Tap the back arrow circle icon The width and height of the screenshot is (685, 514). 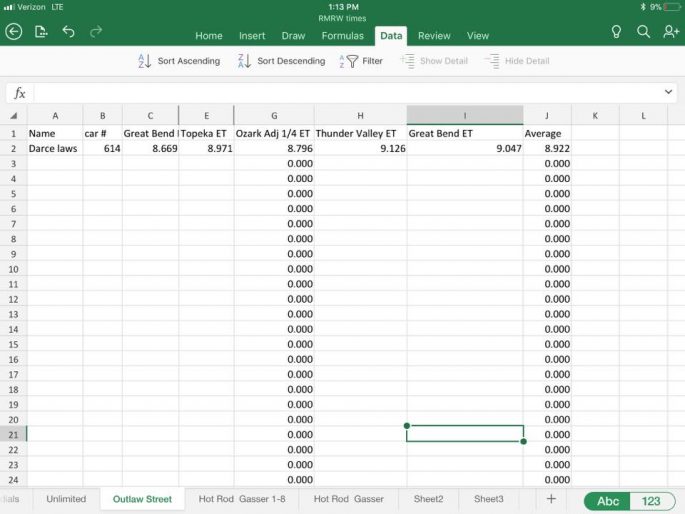tap(14, 32)
